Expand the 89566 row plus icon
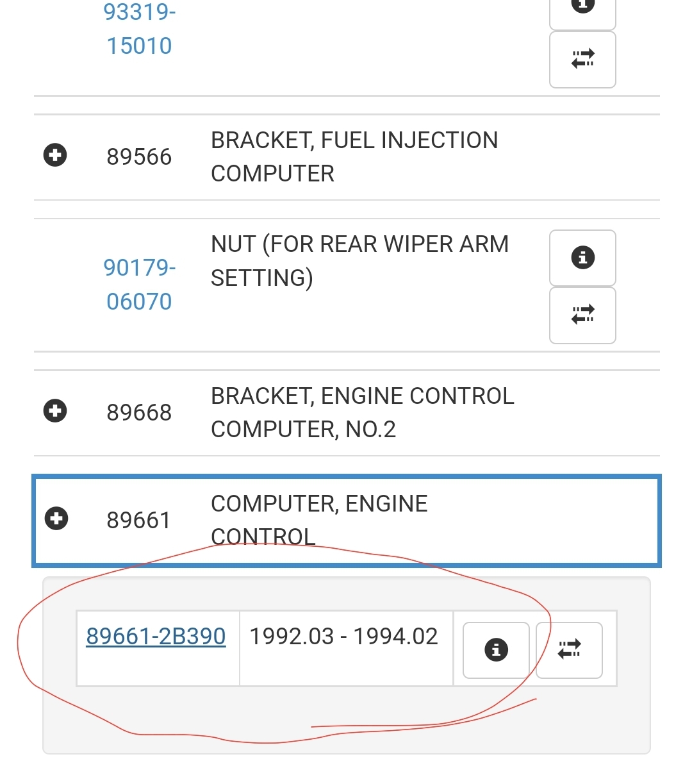 (55, 155)
